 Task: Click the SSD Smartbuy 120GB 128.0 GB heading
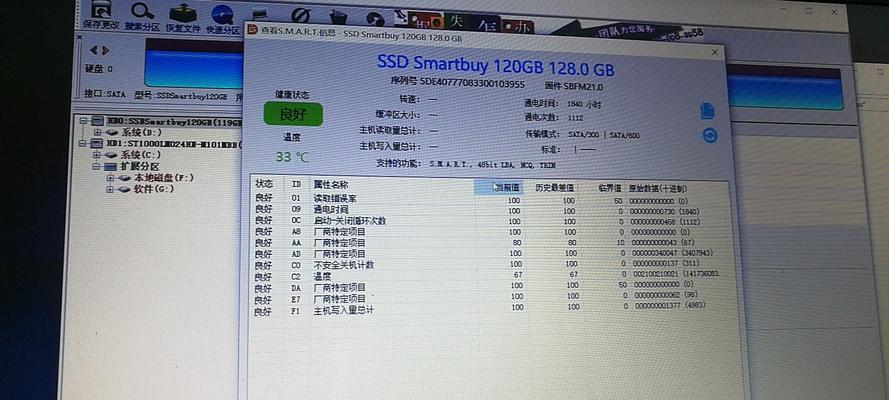(496, 65)
